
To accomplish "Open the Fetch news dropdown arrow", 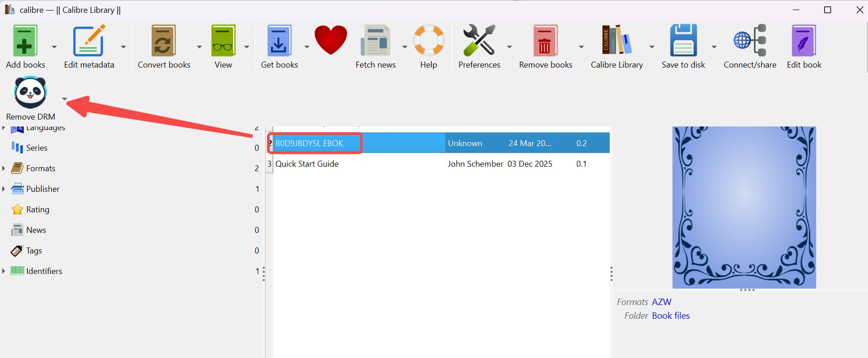I will coord(404,47).
